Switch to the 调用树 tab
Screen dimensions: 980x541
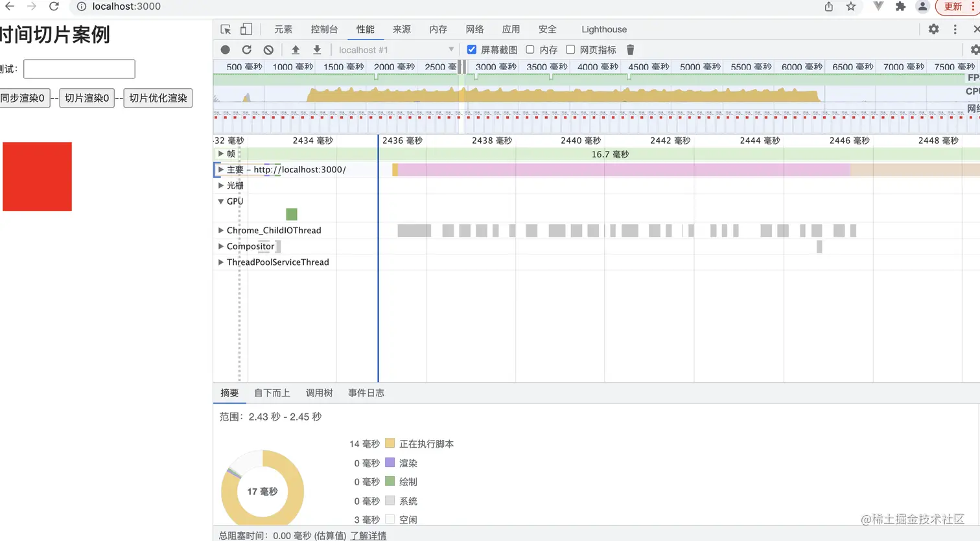(319, 393)
